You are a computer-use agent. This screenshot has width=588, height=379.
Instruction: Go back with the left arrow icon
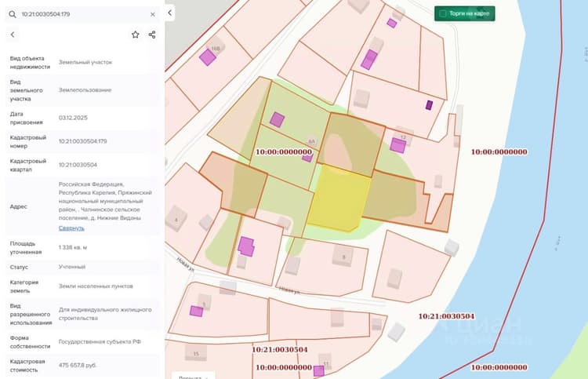13,35
